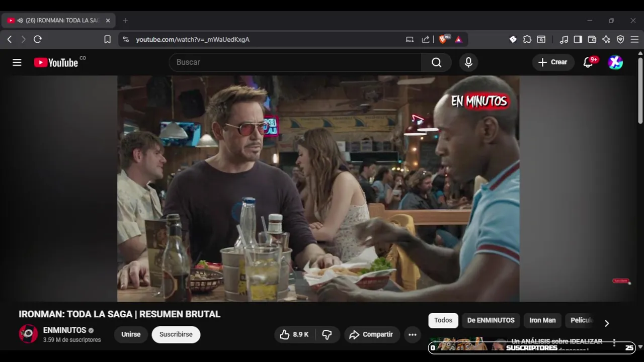644x362 pixels.
Task: Bookmark this page with bookmark icon
Action: (x=107, y=39)
